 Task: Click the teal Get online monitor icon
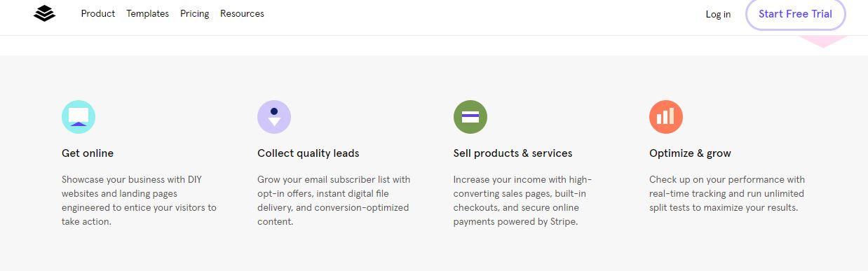point(79,117)
